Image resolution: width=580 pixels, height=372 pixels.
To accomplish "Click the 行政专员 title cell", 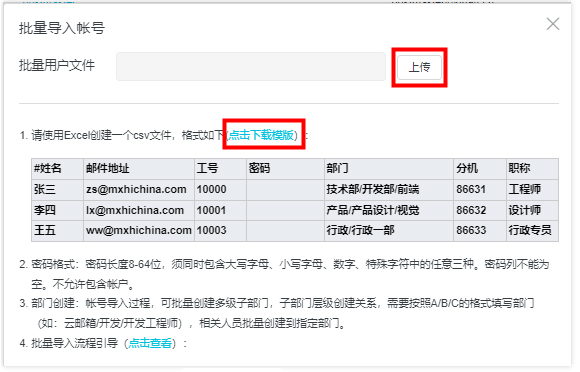I will click(532, 231).
